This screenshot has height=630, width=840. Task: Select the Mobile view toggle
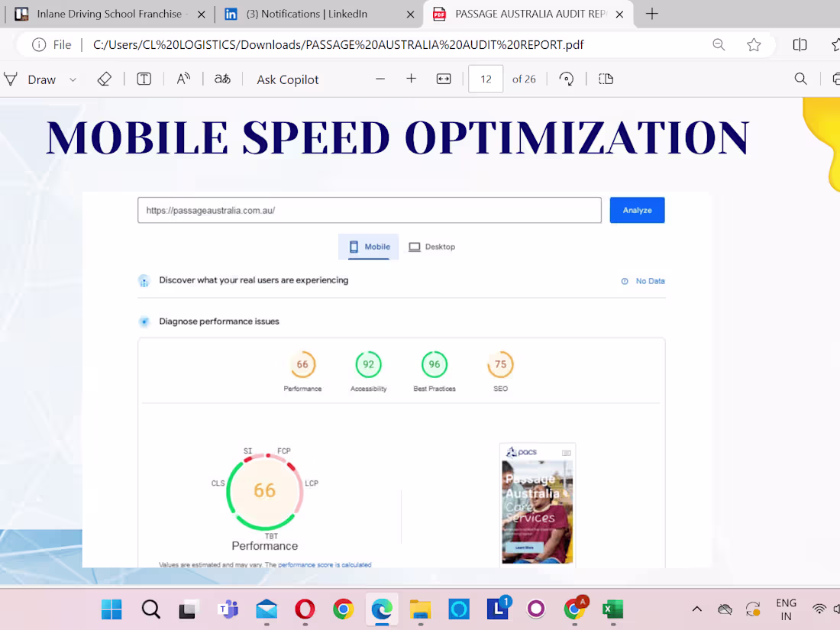pyautogui.click(x=368, y=247)
